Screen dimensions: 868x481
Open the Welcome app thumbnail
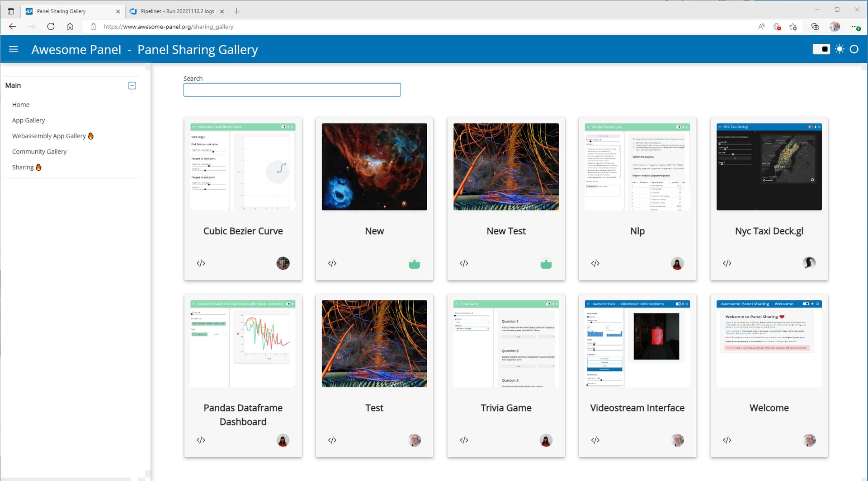pyautogui.click(x=769, y=344)
